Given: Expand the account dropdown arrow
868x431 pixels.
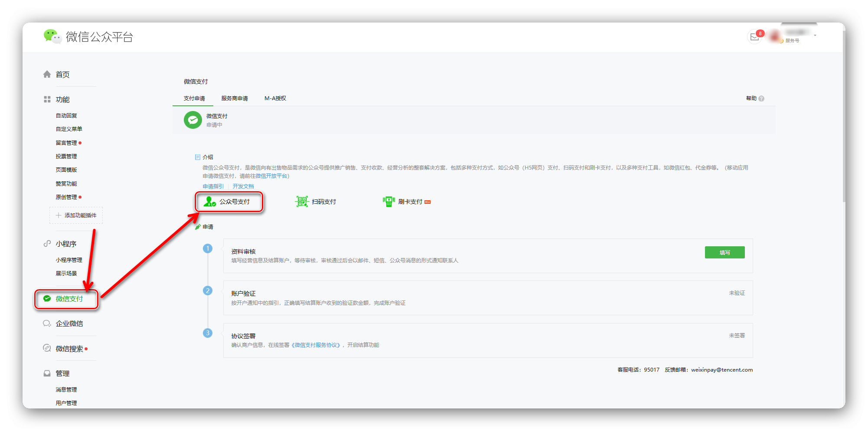Looking at the screenshot, I should click(x=815, y=35).
